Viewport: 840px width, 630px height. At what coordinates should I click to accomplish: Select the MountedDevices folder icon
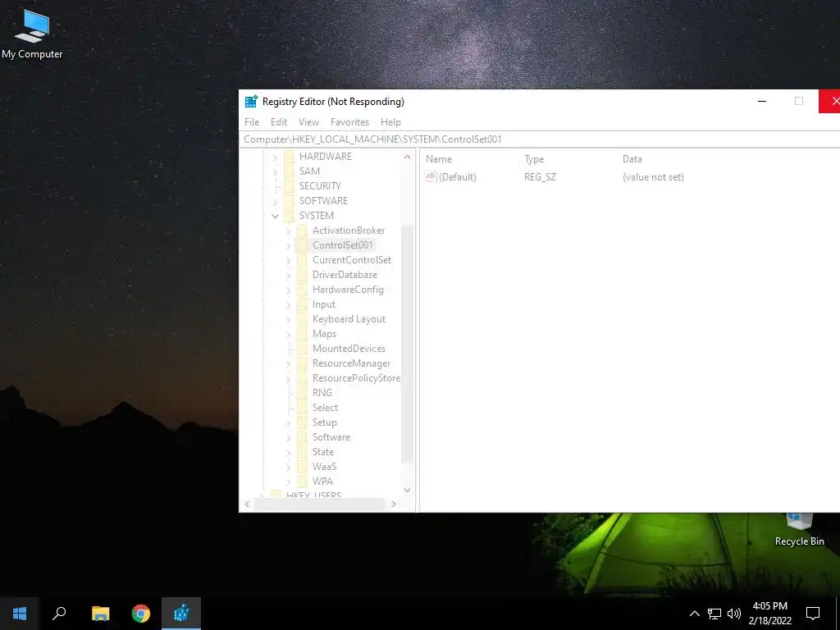pyautogui.click(x=303, y=349)
